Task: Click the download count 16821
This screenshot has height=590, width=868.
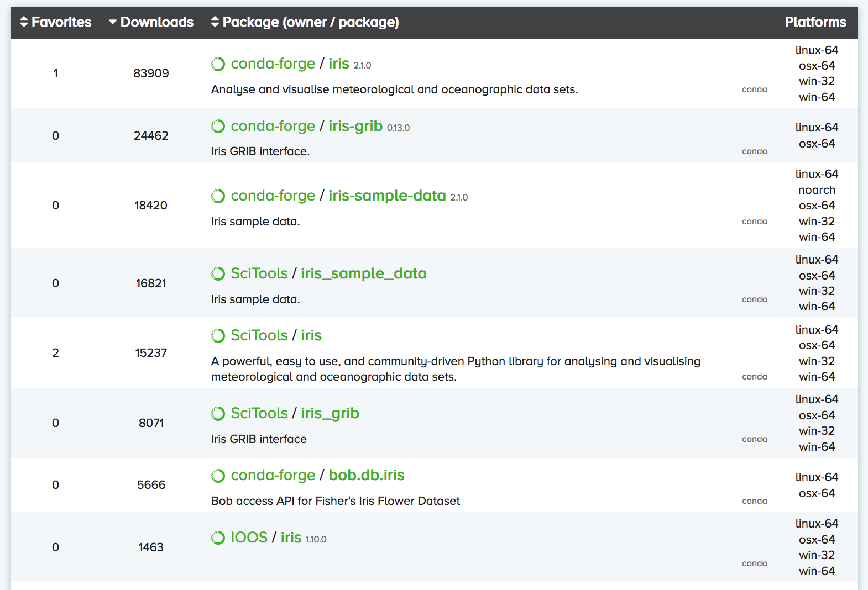Action: coord(151,283)
